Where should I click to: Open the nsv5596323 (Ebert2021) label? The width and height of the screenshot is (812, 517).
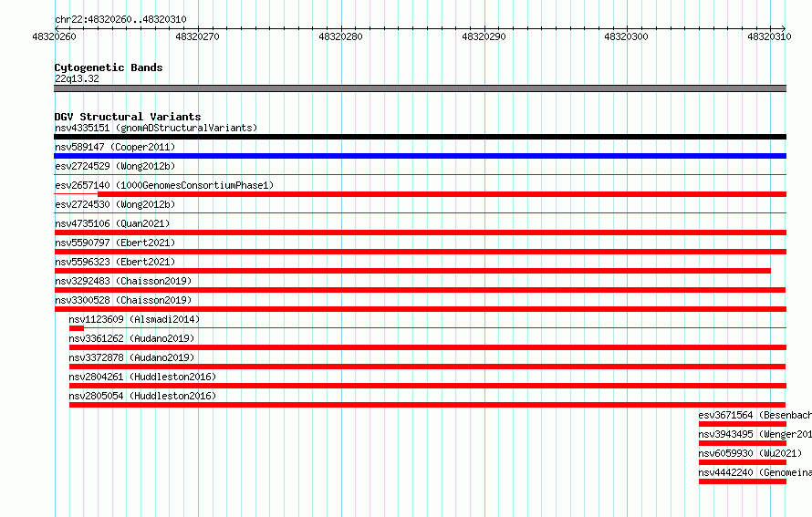(115, 262)
